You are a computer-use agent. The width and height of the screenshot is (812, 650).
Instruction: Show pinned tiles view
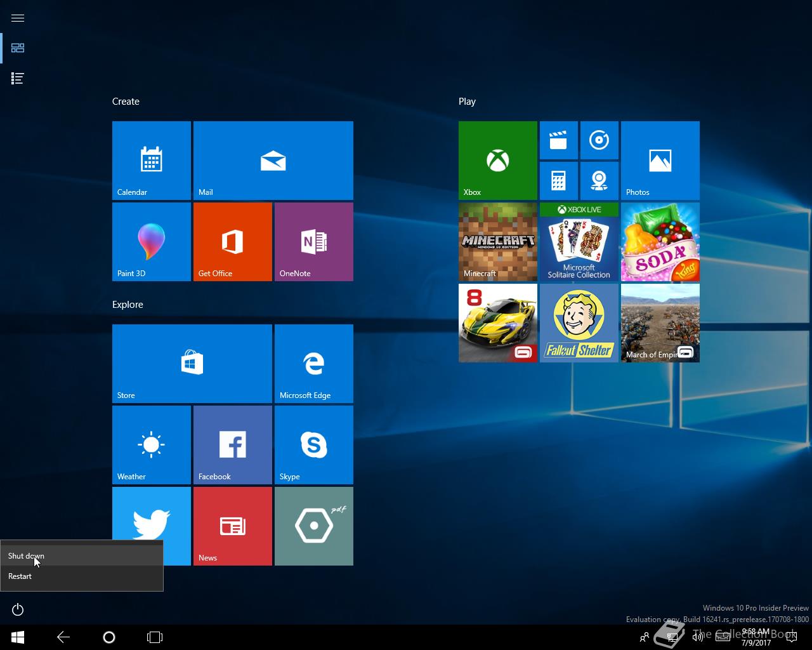[18, 48]
